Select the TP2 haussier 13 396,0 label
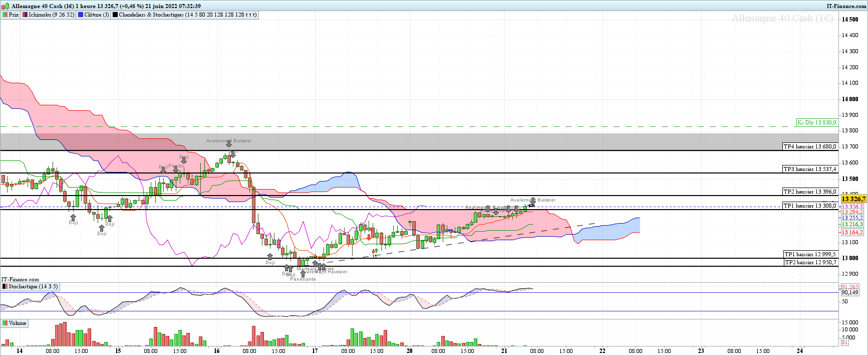 [x=810, y=192]
